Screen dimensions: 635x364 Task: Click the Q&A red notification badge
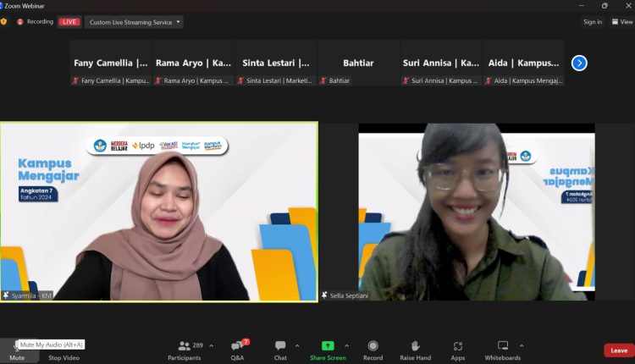246,342
